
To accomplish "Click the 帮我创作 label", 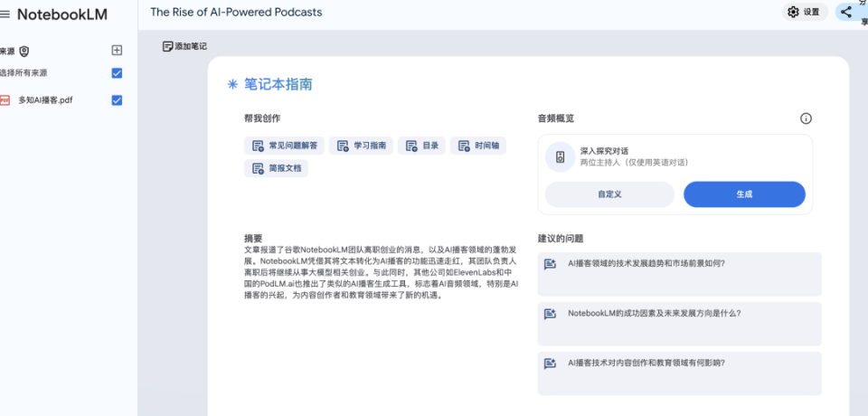I will tap(262, 118).
